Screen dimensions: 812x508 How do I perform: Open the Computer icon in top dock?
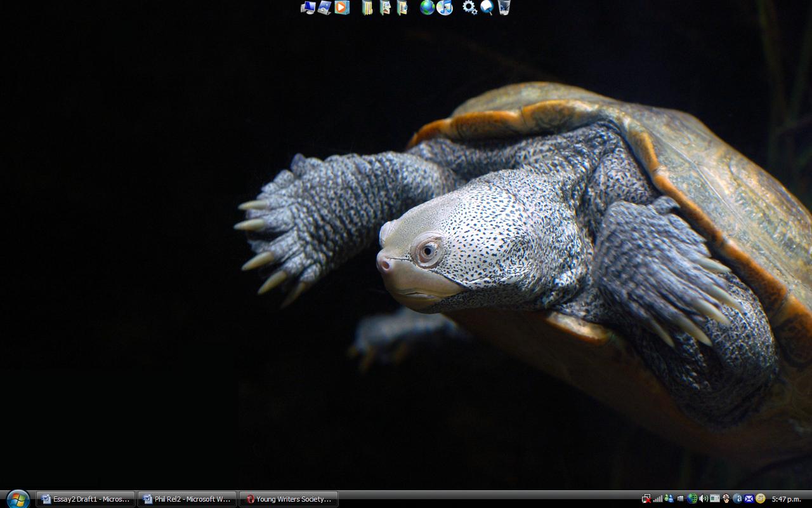coord(308,8)
